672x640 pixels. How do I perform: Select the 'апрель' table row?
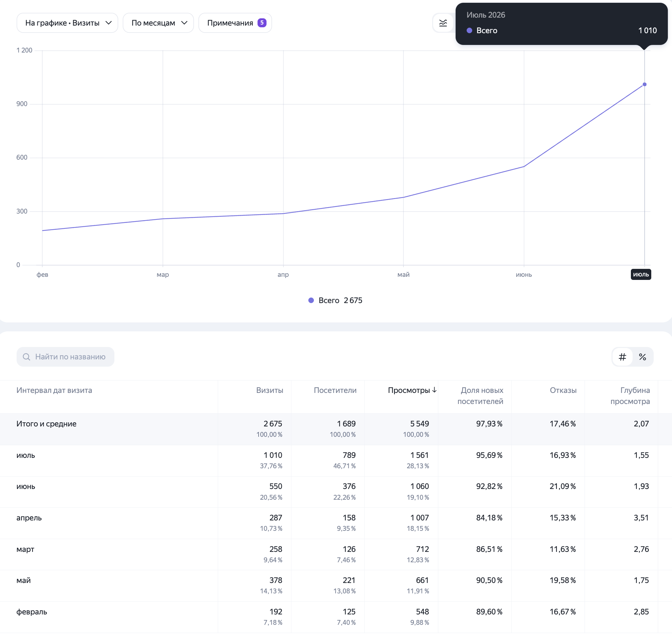coord(336,523)
